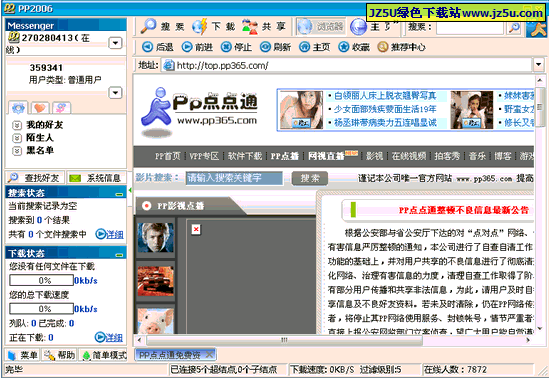Click the Home (主页) navigation button
This screenshot has width=549, height=378.
(x=314, y=47)
